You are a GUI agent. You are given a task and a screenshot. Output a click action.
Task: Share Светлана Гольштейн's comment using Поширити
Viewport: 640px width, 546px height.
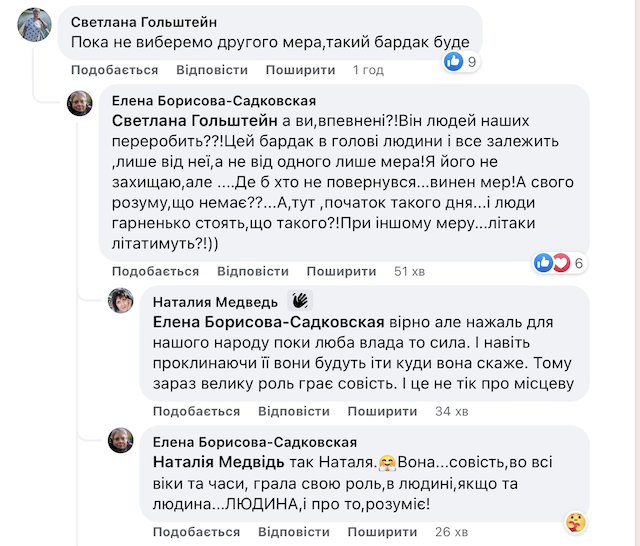[x=300, y=70]
